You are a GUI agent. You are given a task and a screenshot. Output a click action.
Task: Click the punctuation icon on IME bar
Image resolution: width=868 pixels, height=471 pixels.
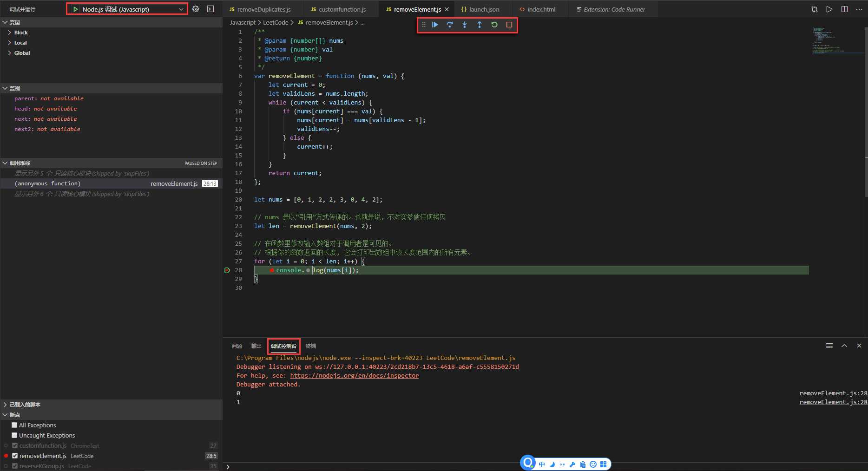[x=562, y=464]
